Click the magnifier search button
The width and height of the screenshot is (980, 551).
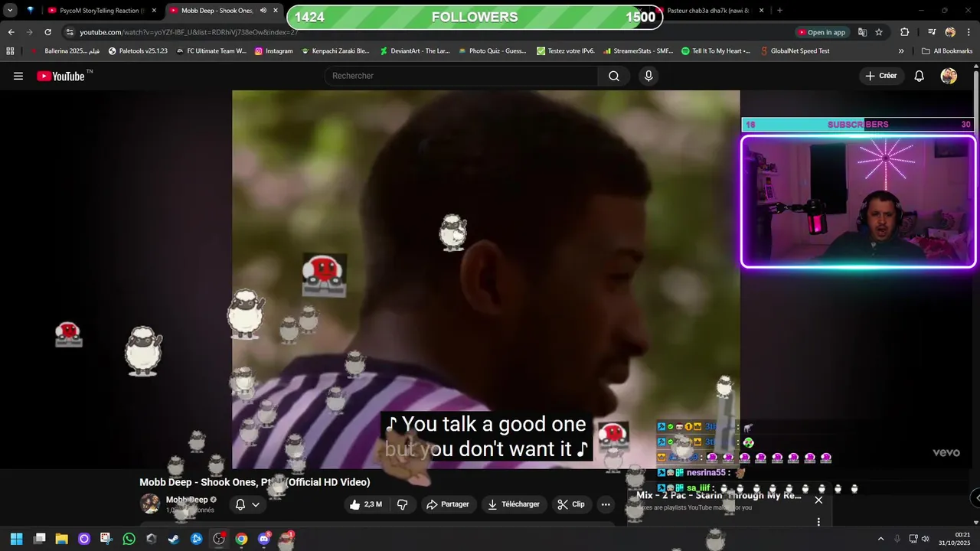pos(614,76)
